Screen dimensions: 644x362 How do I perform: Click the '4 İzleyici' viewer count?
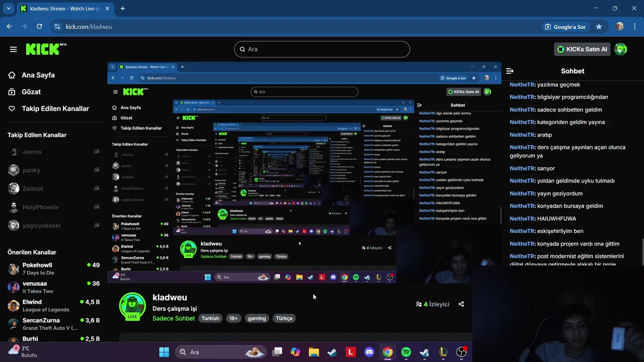(x=433, y=304)
